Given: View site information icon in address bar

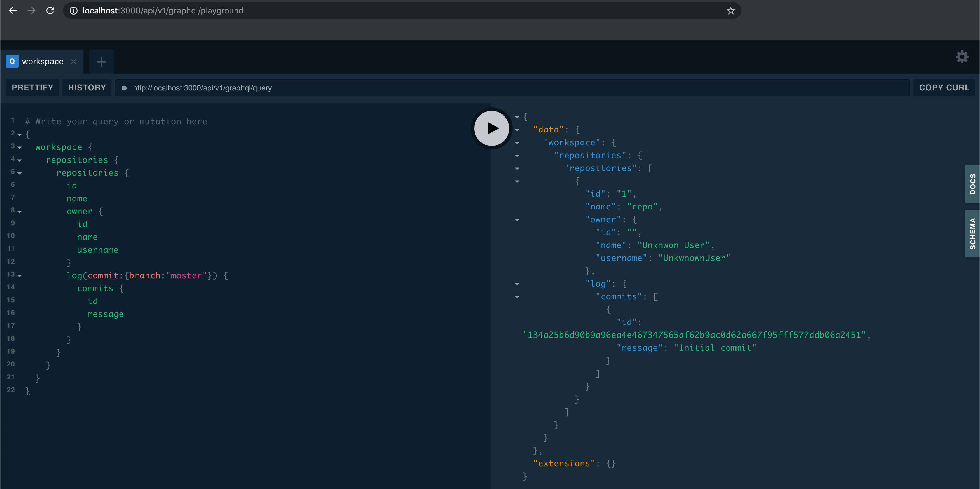Looking at the screenshot, I should click(x=74, y=11).
